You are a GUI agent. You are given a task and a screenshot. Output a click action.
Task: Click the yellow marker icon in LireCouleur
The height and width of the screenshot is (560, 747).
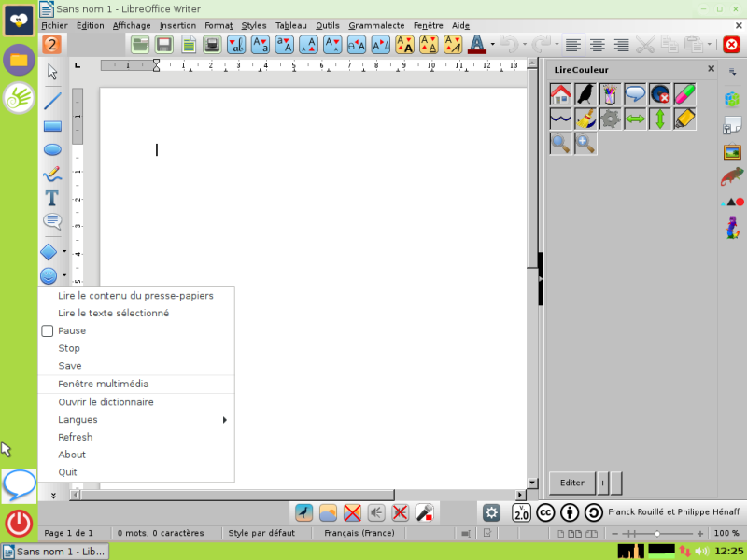pyautogui.click(x=684, y=119)
